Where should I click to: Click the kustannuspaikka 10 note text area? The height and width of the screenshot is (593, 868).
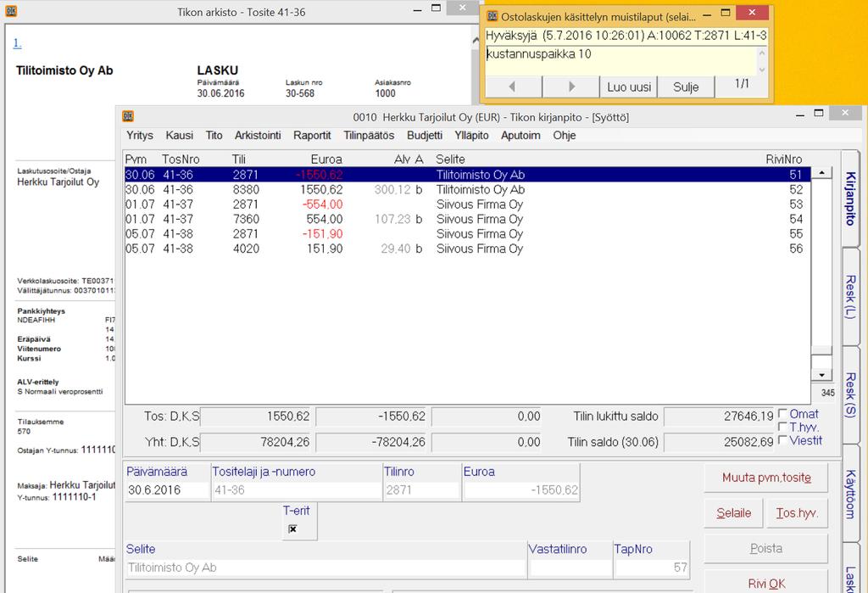(x=620, y=60)
